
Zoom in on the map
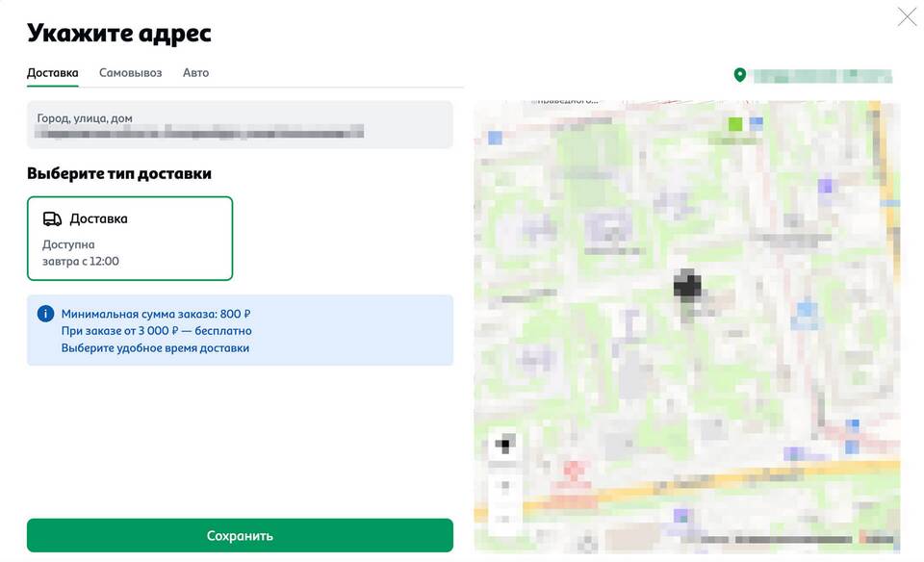[x=504, y=486]
